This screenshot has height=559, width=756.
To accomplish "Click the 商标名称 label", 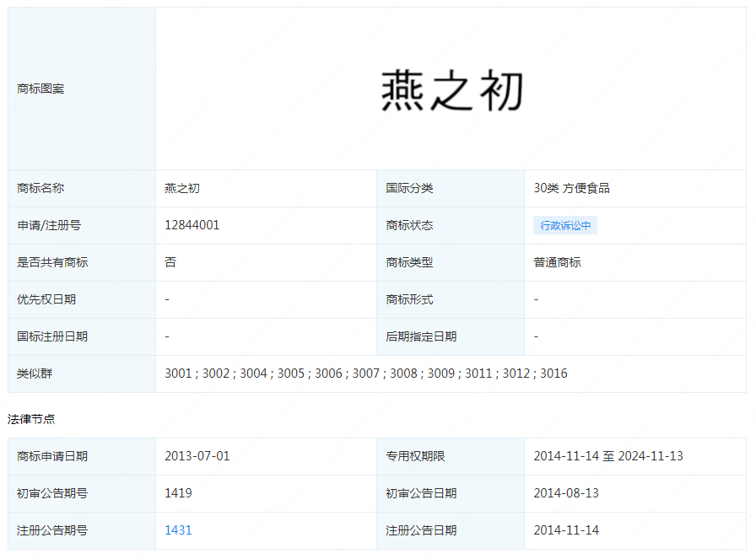I will [x=40, y=188].
